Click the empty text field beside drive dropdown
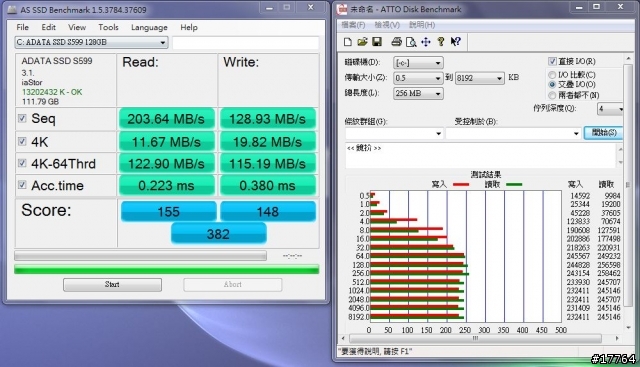Viewport: 640px width, 367px height. [245, 42]
